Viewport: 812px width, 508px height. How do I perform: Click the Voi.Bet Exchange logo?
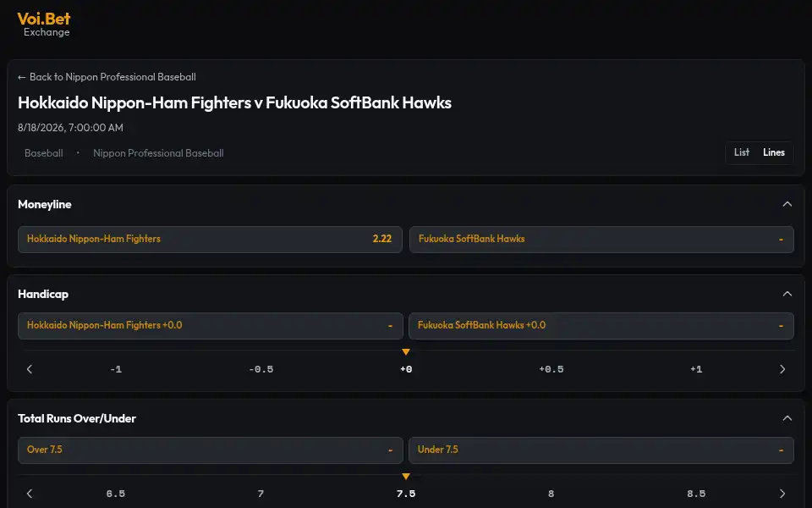44,25
